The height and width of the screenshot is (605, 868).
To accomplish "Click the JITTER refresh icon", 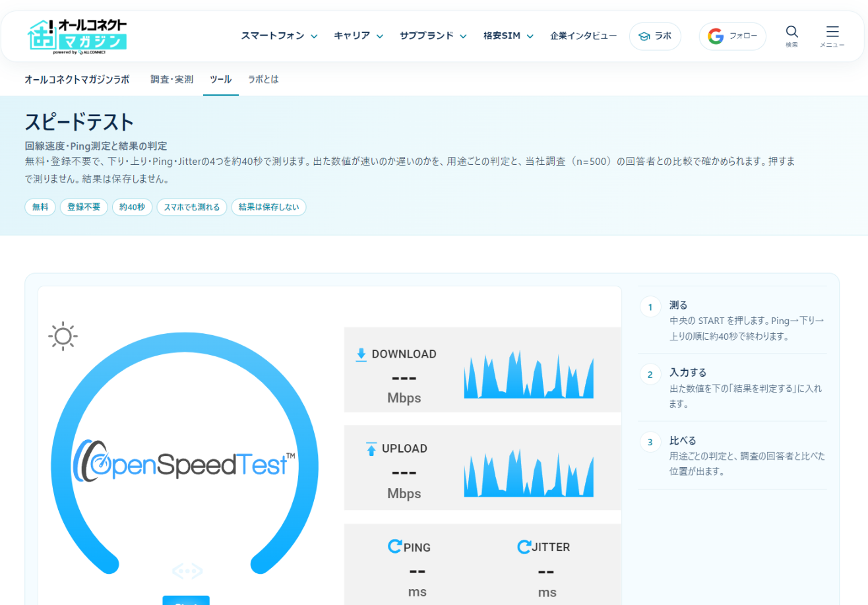I will (524, 546).
